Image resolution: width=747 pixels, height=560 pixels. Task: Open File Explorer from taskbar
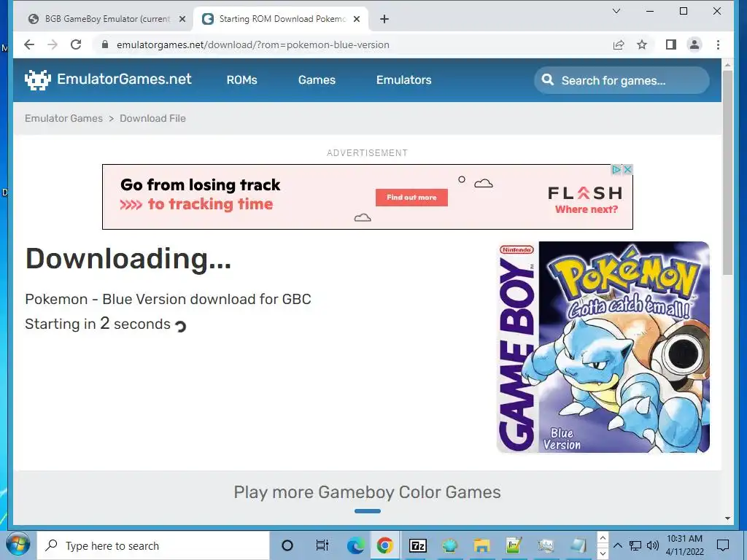tap(481, 545)
